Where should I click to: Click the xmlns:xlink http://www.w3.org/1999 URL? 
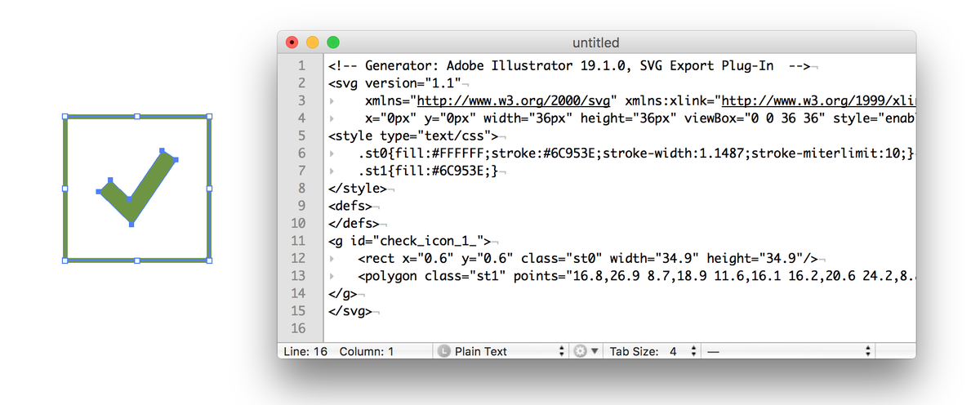818,101
